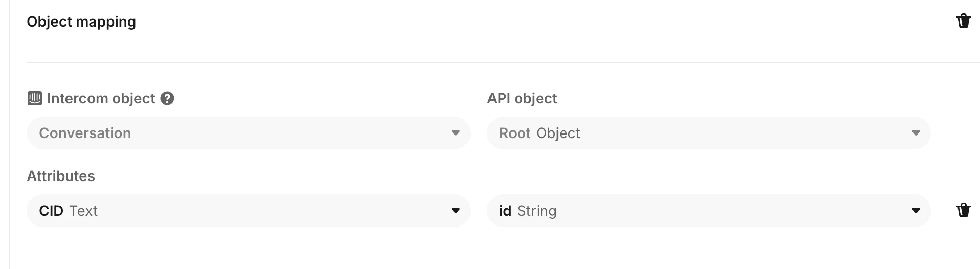
Task: Click the help question mark icon
Action: pyautogui.click(x=167, y=98)
